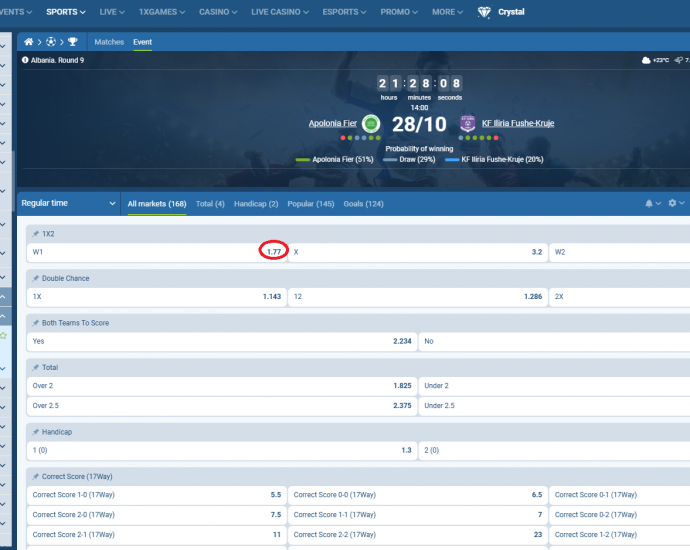Viewport: 690px width, 550px height.
Task: Pin the Total market
Action: (x=36, y=367)
